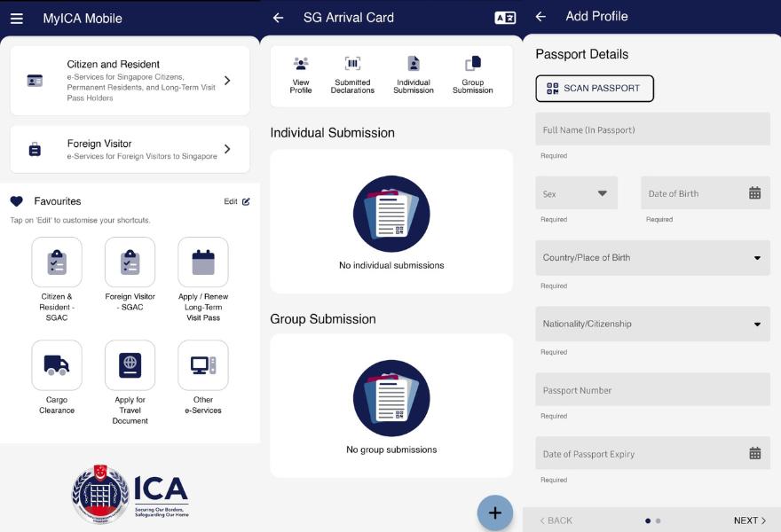Open Citizen & Resident SGAC shortcut
This screenshot has width=781, height=532.
pyautogui.click(x=57, y=262)
